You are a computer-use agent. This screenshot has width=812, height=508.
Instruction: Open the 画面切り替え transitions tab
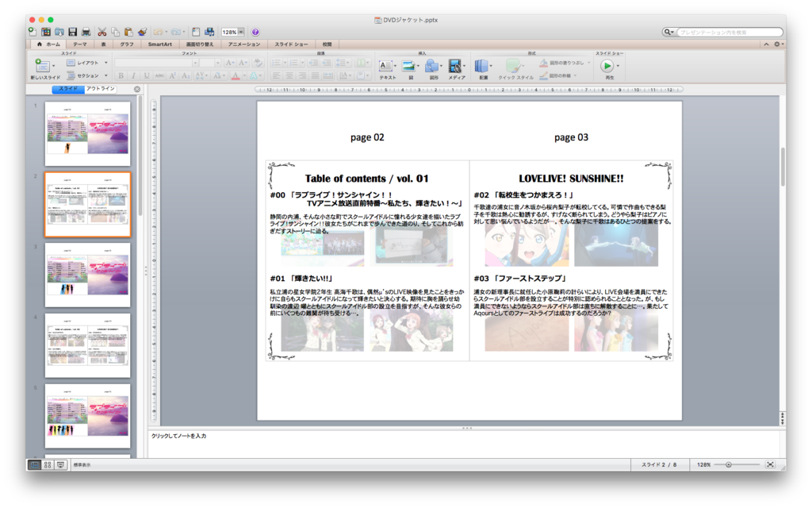pos(200,44)
